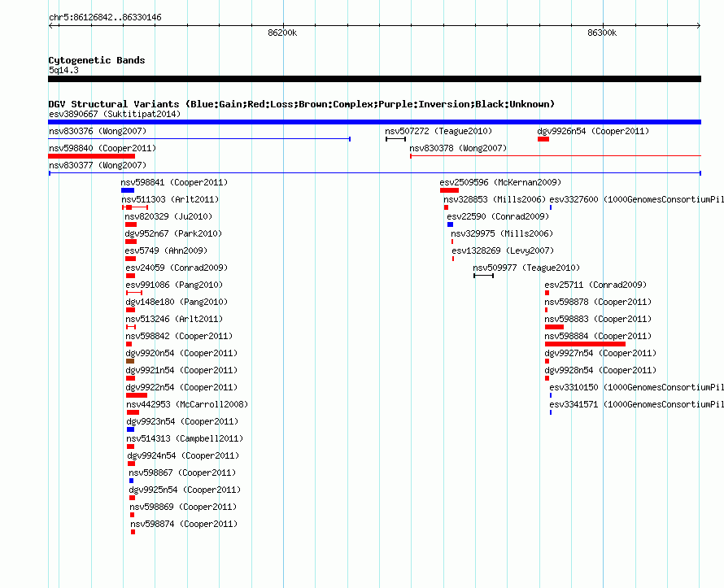Open nsv598840 (Cooper2011) variant details
Screen dimensions: 724x588
click(x=102, y=148)
